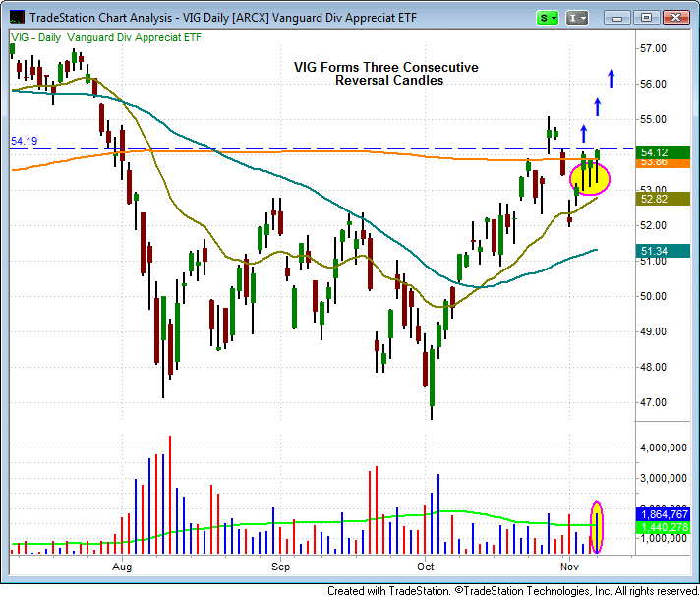The height and width of the screenshot is (597, 700).
Task: Click the 48.00 price axis label
Action: [x=653, y=368]
